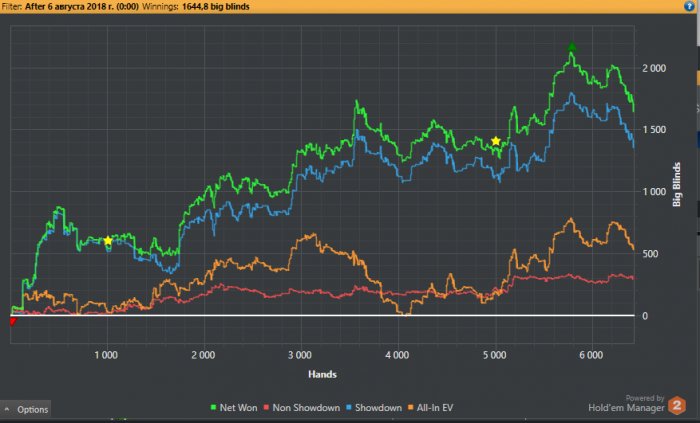
Task: Click the red low-point triangle marker
Action: point(13,321)
